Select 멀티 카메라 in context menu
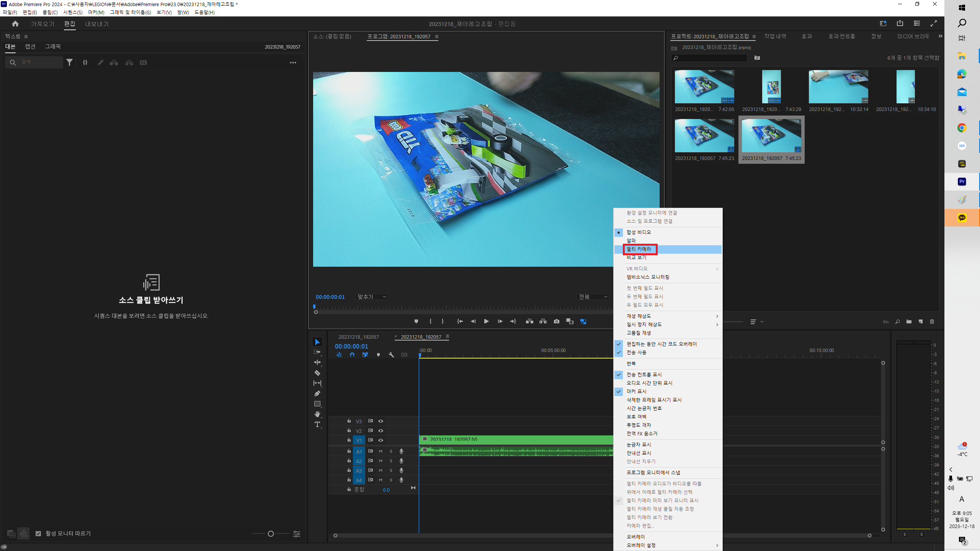This screenshot has width=980, height=551. pos(639,249)
